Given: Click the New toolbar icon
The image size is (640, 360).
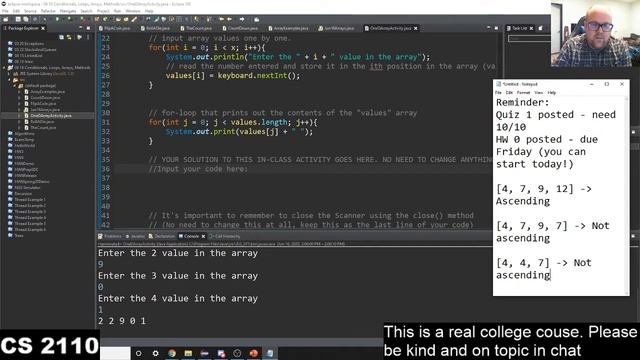Looking at the screenshot, I should [x=6, y=19].
